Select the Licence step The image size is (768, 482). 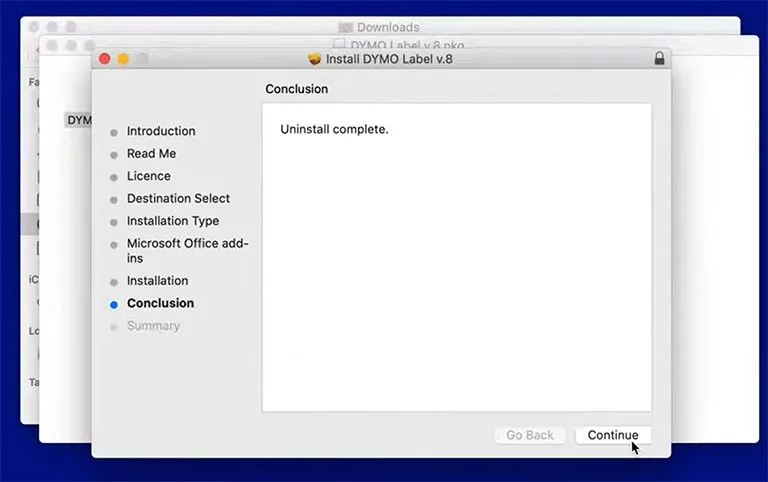149,176
